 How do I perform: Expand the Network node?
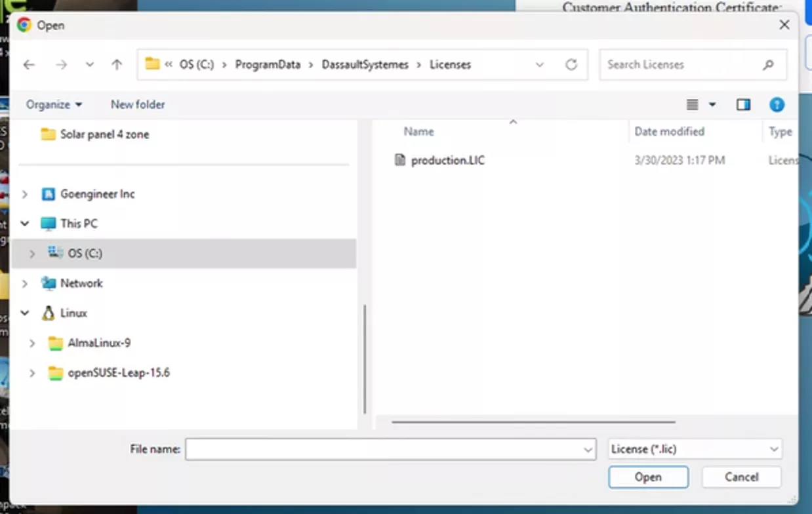pos(25,283)
